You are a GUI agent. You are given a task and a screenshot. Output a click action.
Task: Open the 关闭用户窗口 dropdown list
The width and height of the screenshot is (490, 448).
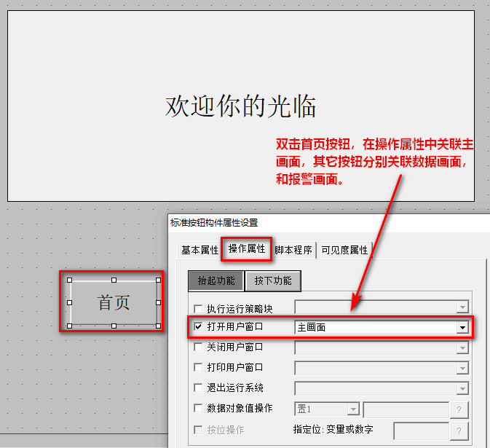pos(462,348)
